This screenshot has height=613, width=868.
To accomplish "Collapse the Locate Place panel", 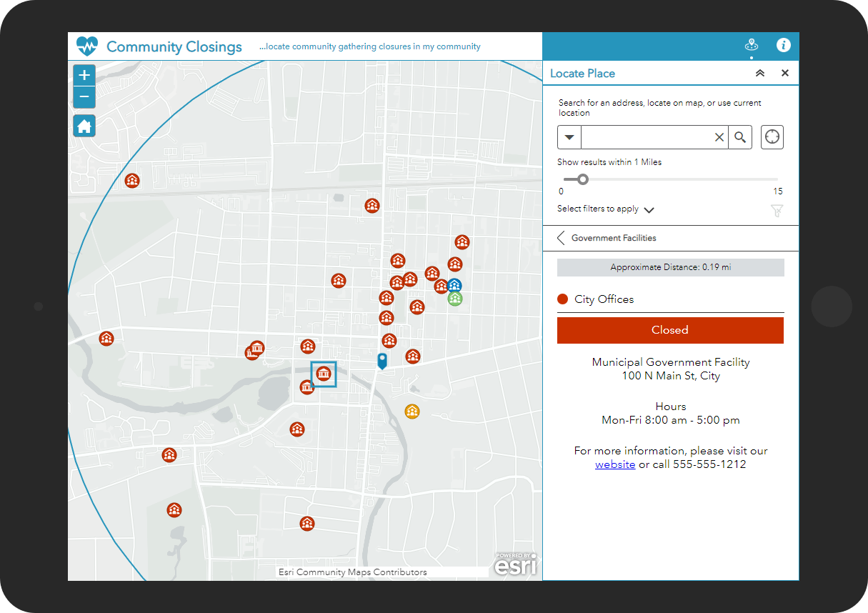I will pos(760,73).
